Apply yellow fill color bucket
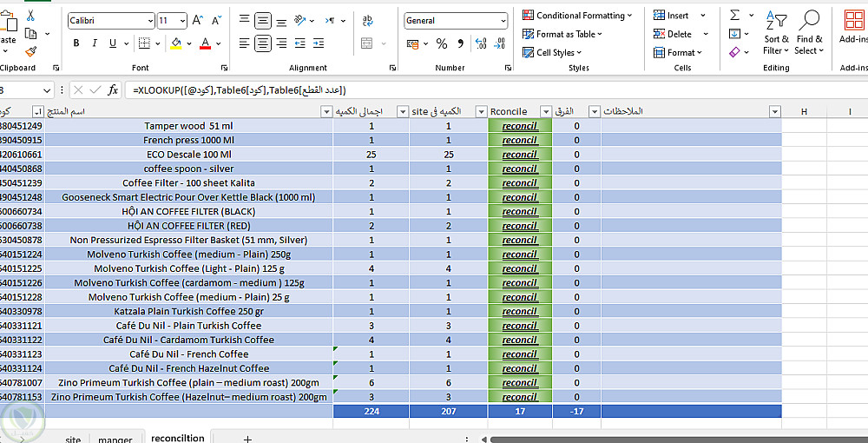868x443 pixels. point(176,43)
